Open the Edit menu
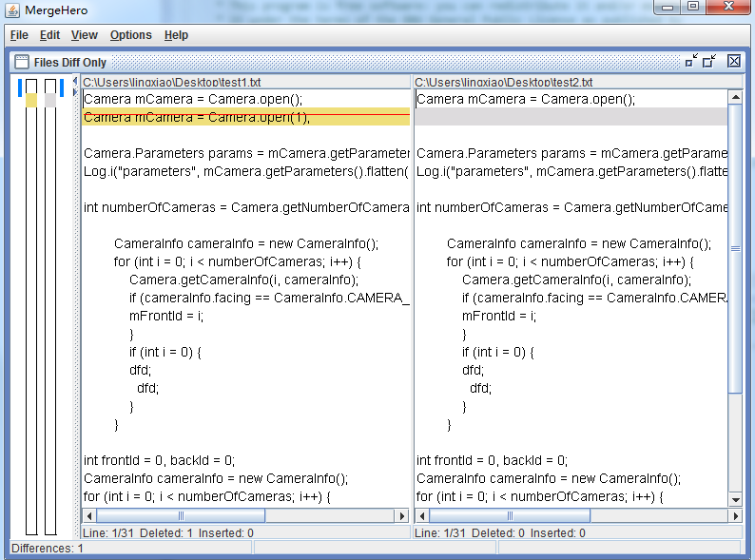 49,35
